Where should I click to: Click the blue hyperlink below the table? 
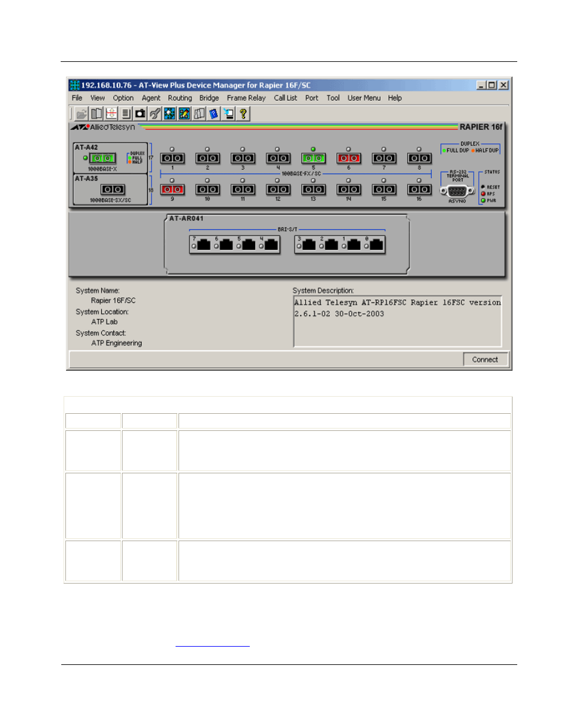(x=213, y=644)
